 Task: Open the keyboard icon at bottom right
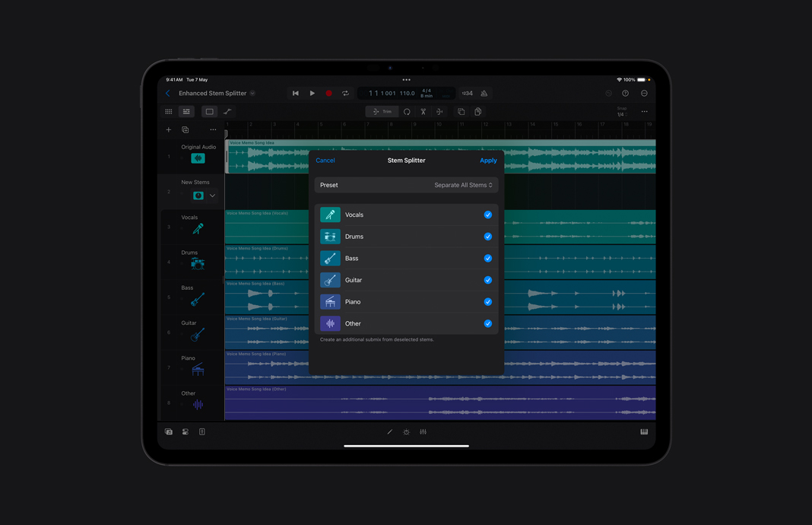pyautogui.click(x=644, y=431)
